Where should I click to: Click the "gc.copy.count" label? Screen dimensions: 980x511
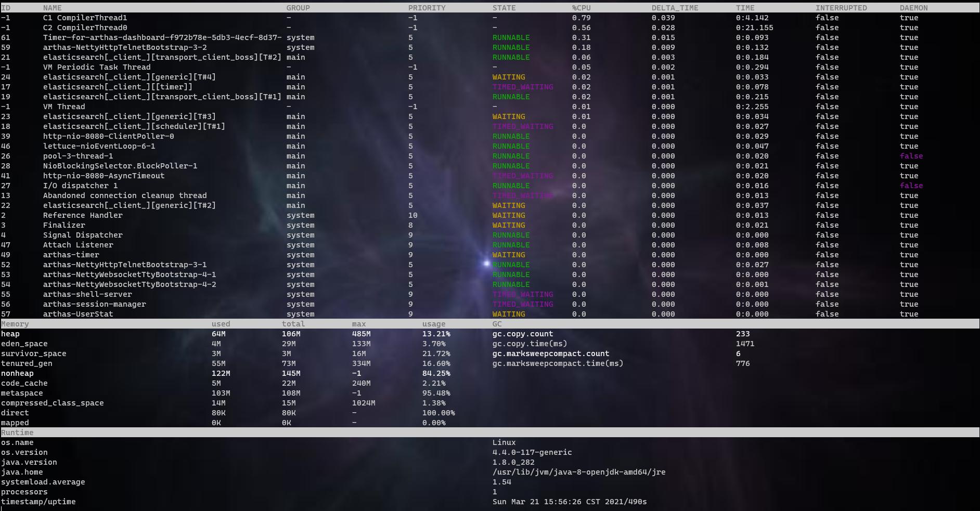click(x=523, y=334)
